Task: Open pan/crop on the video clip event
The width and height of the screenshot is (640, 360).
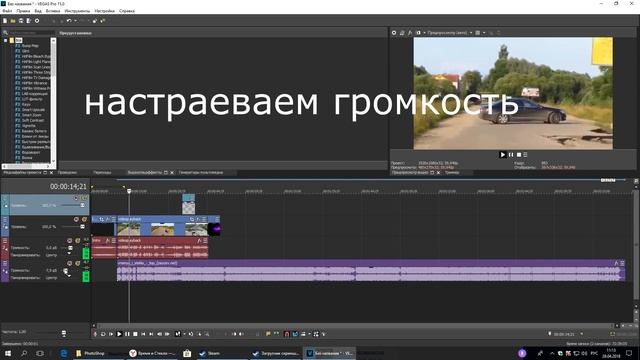Action: [192, 220]
